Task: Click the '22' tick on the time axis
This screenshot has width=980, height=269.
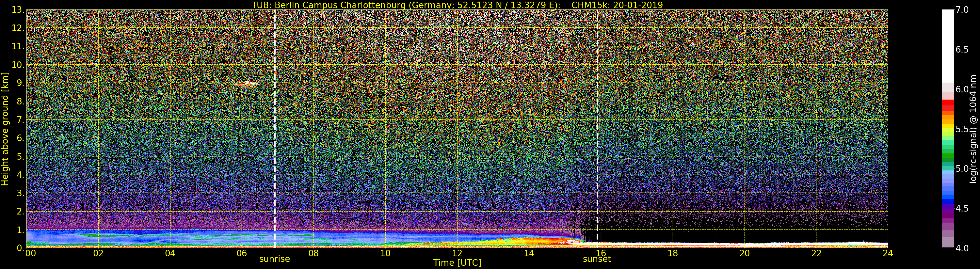Action: [x=816, y=253]
